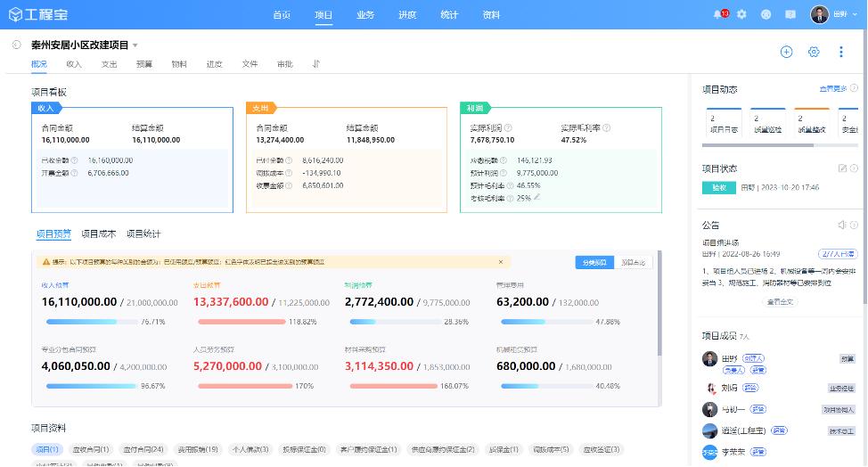Click the 人员劳务预算 170% progress bar
The width and height of the screenshot is (868, 467).
245,386
